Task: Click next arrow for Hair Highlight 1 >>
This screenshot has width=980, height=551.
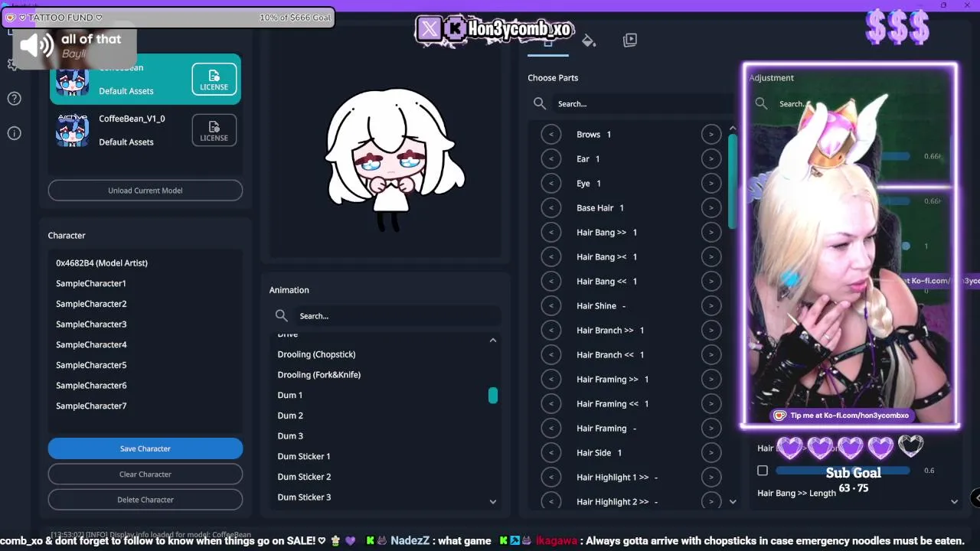Action: pyautogui.click(x=711, y=478)
